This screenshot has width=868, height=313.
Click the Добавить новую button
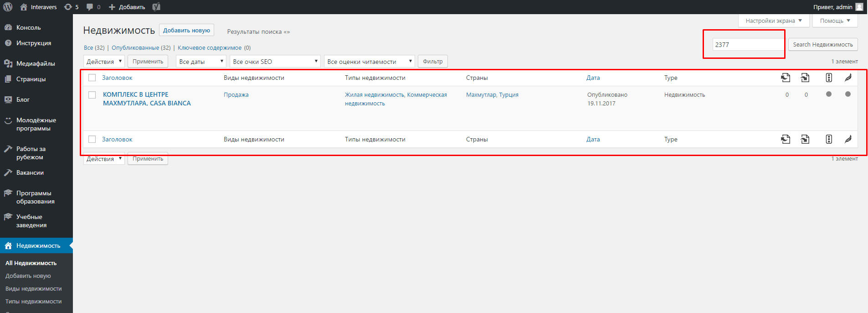tap(186, 31)
